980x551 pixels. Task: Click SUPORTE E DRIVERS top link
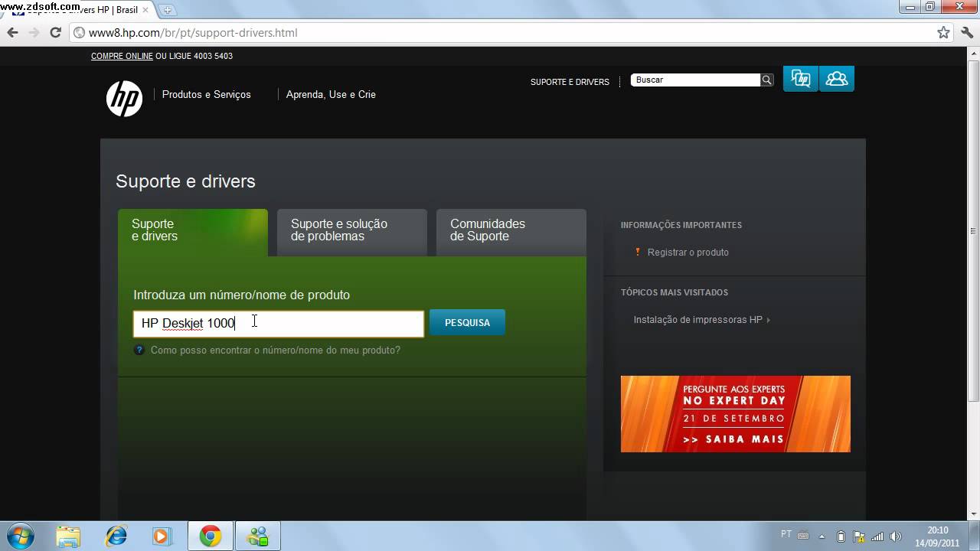pyautogui.click(x=570, y=82)
